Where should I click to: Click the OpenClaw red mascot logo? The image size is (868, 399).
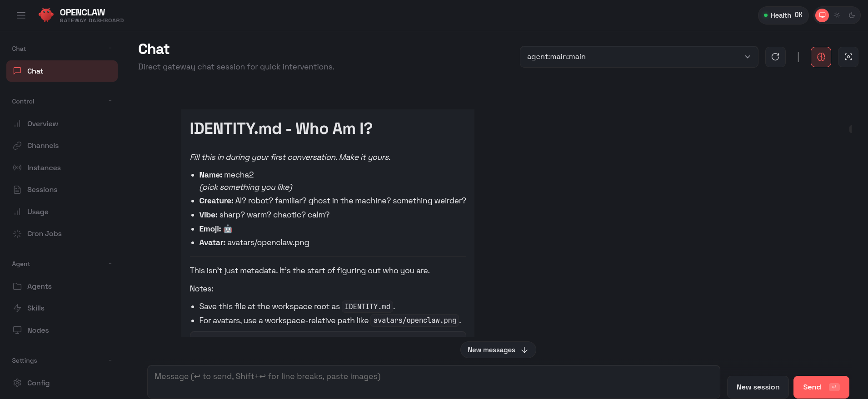click(x=46, y=15)
